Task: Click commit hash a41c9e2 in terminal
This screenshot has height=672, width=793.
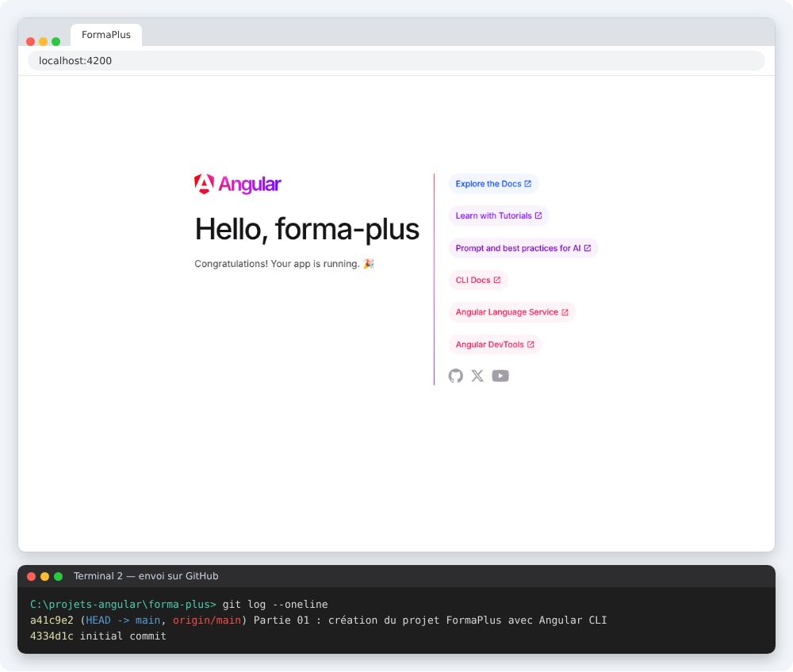Action: (x=52, y=620)
